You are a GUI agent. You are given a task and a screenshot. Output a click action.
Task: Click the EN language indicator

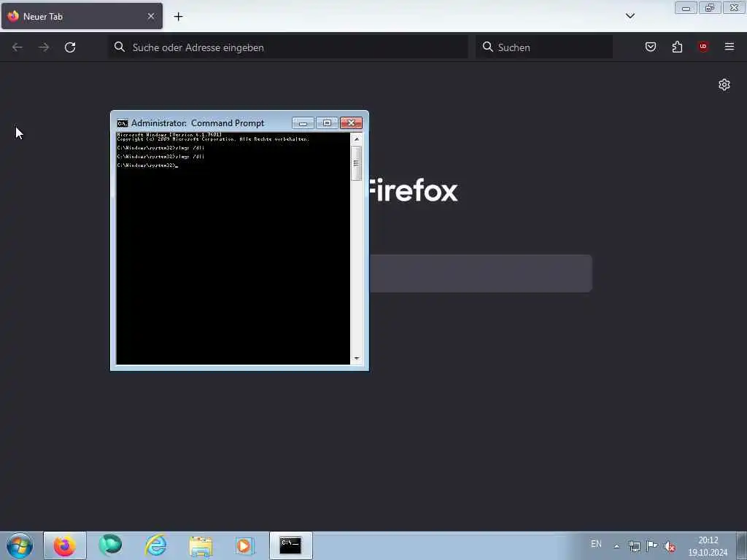point(596,544)
